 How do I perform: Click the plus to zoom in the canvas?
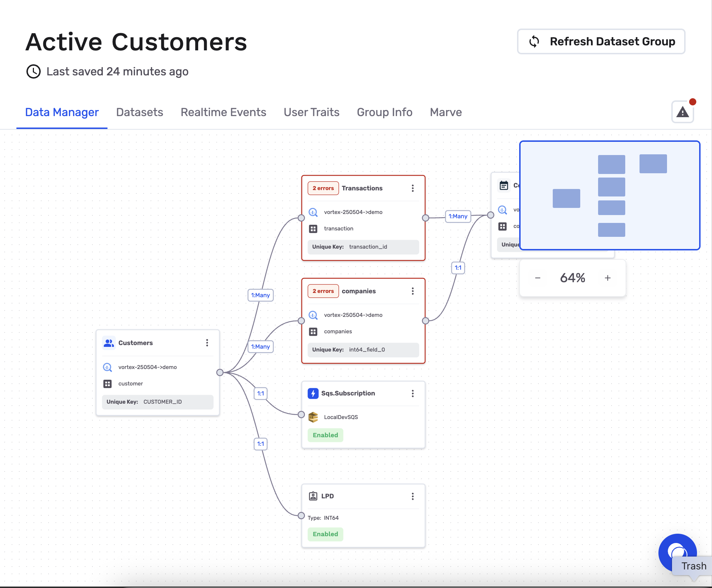(x=607, y=278)
